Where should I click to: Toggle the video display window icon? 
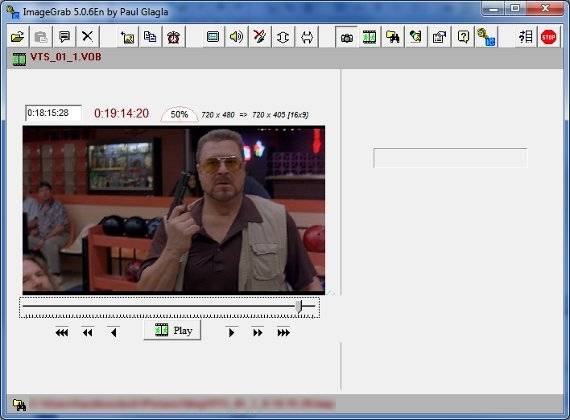pyautogui.click(x=213, y=37)
